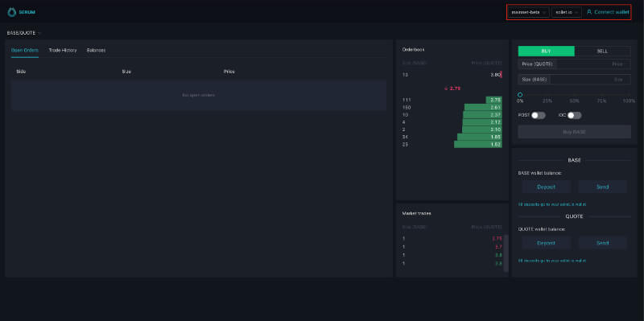Click the Side column header

tap(21, 72)
